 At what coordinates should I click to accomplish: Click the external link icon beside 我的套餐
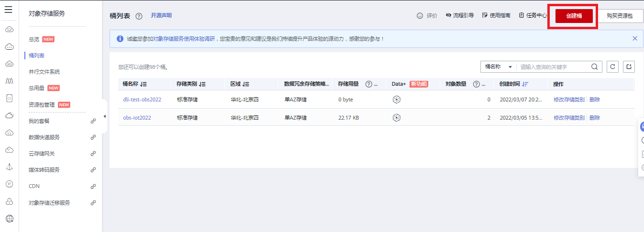93,121
